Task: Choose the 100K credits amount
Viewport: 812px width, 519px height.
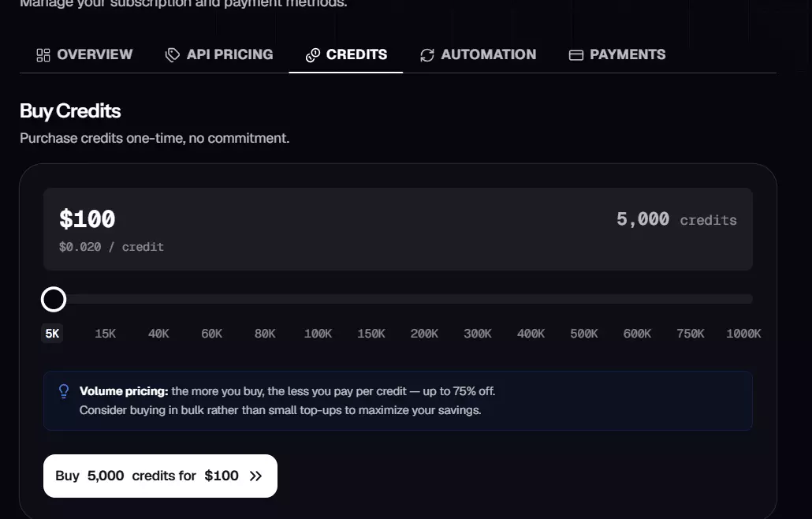Action: (318, 334)
